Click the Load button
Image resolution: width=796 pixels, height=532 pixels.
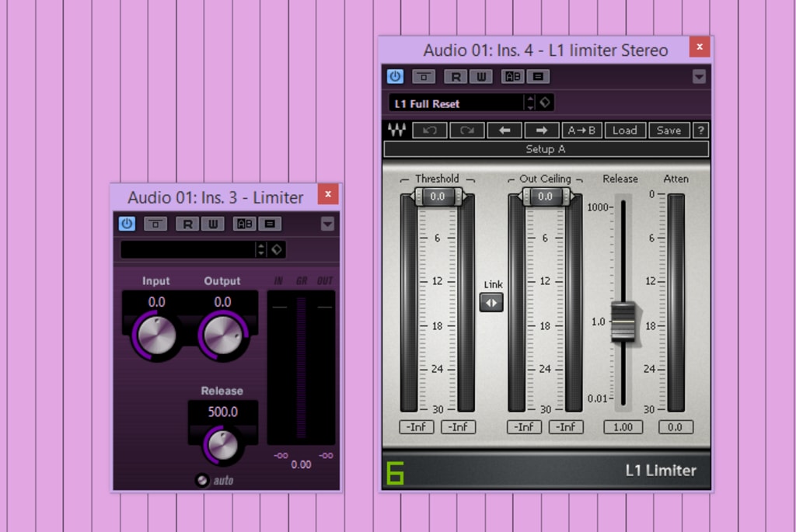(x=625, y=130)
